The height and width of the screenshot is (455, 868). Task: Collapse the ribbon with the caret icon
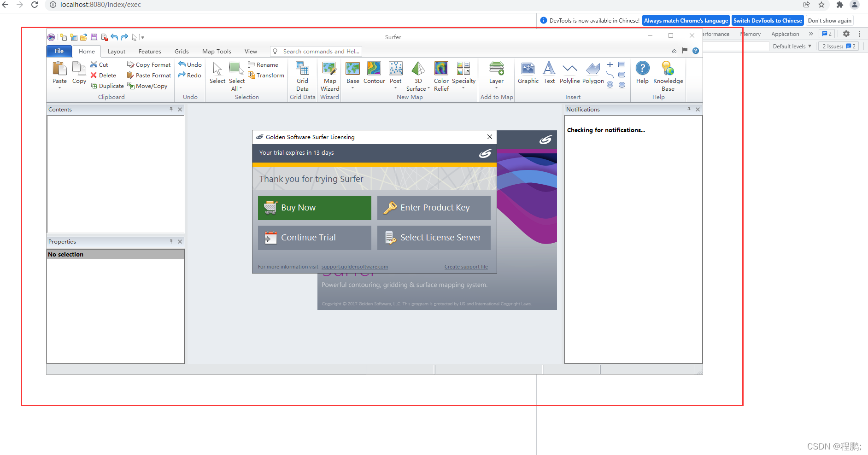[674, 51]
